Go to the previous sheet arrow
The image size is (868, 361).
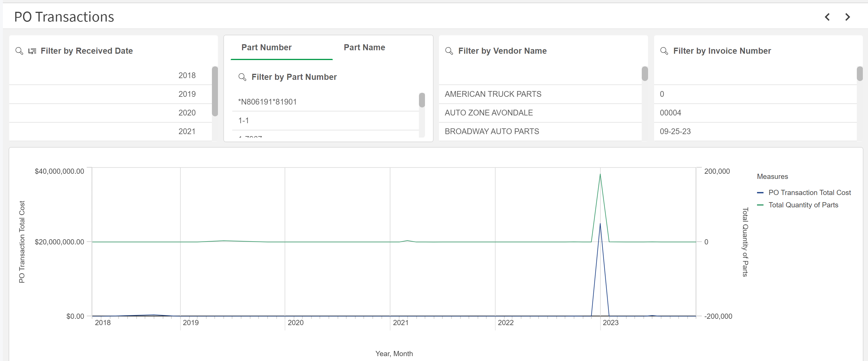(x=827, y=17)
